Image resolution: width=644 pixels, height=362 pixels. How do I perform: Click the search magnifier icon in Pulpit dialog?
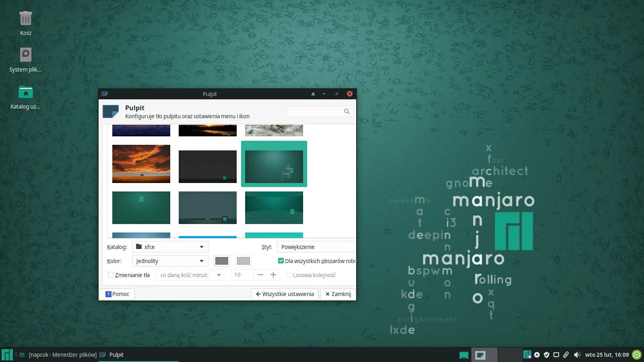tap(347, 111)
